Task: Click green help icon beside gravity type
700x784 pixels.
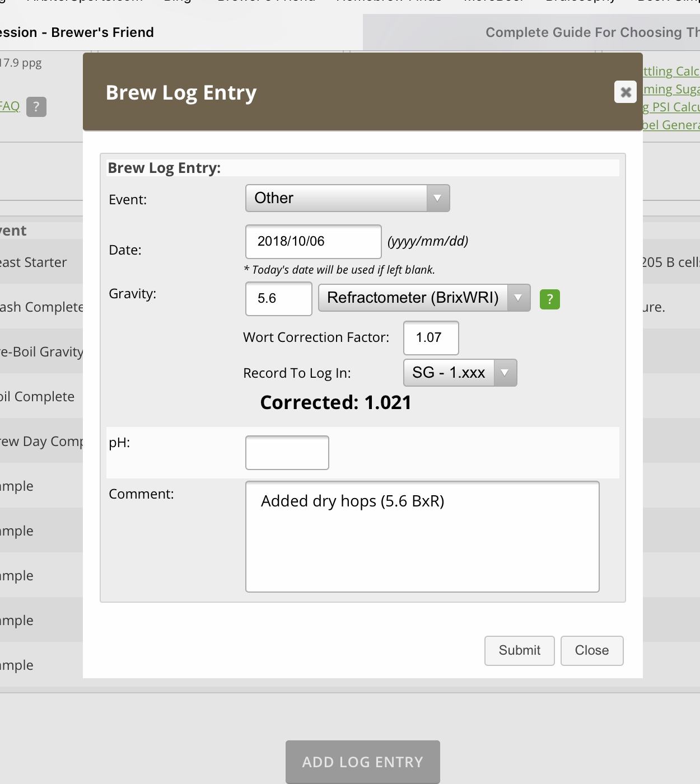Action: click(549, 299)
